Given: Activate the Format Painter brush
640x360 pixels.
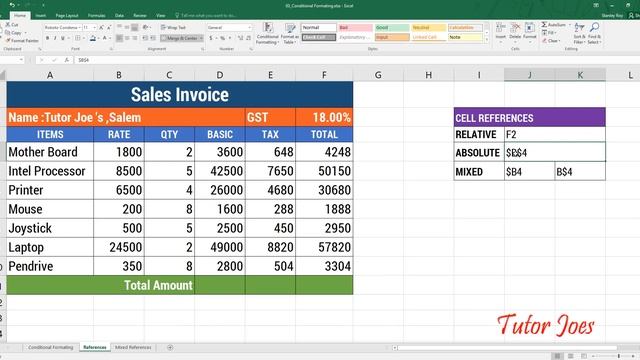Looking at the screenshot, I should pyautogui.click(x=22, y=41).
